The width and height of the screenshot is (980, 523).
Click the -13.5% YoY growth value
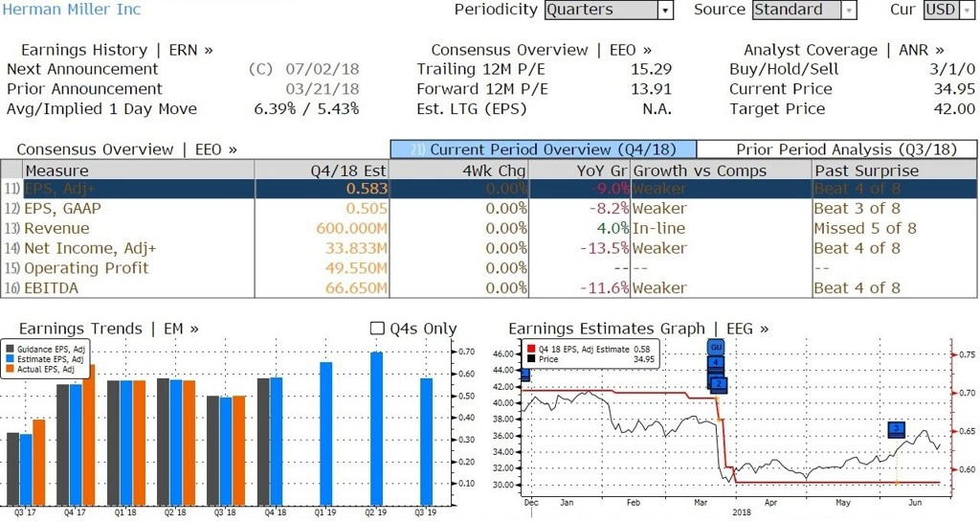(605, 248)
